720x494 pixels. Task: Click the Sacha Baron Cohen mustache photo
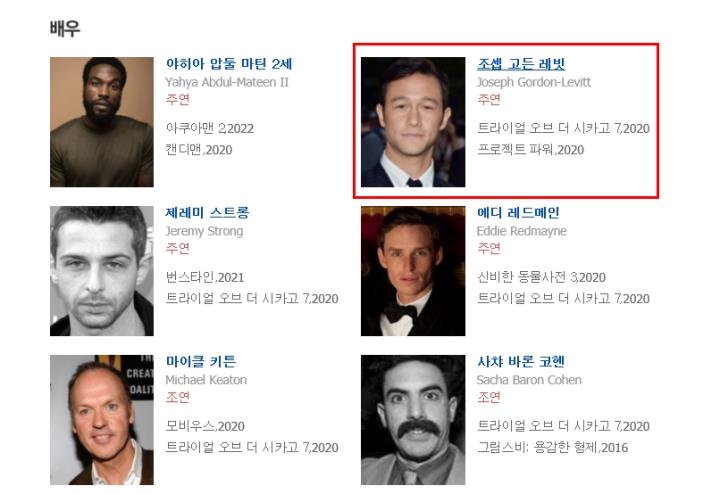[x=413, y=420]
